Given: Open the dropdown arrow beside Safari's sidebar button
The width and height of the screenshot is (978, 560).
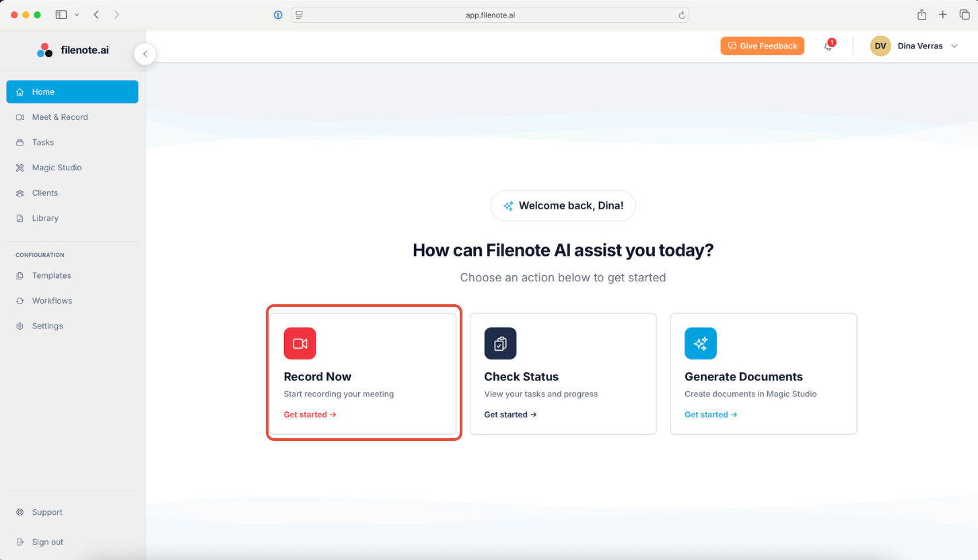Looking at the screenshot, I should pyautogui.click(x=77, y=15).
